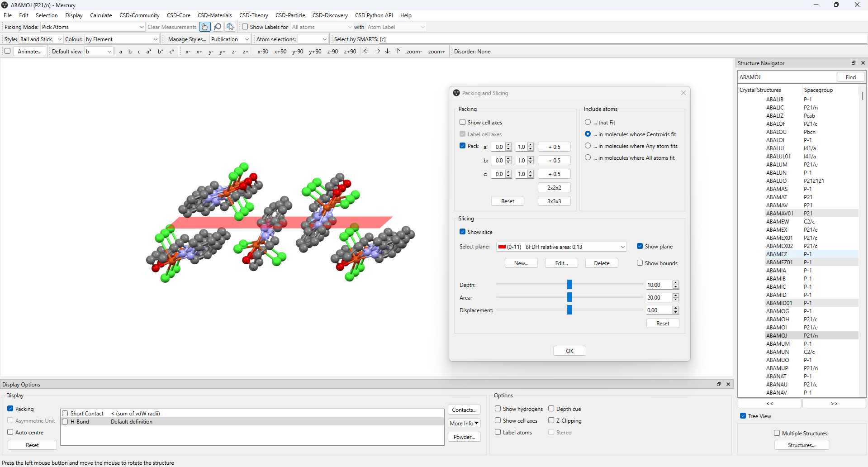Click the 3x3x3 packing button
The width and height of the screenshot is (868, 467).
click(554, 201)
